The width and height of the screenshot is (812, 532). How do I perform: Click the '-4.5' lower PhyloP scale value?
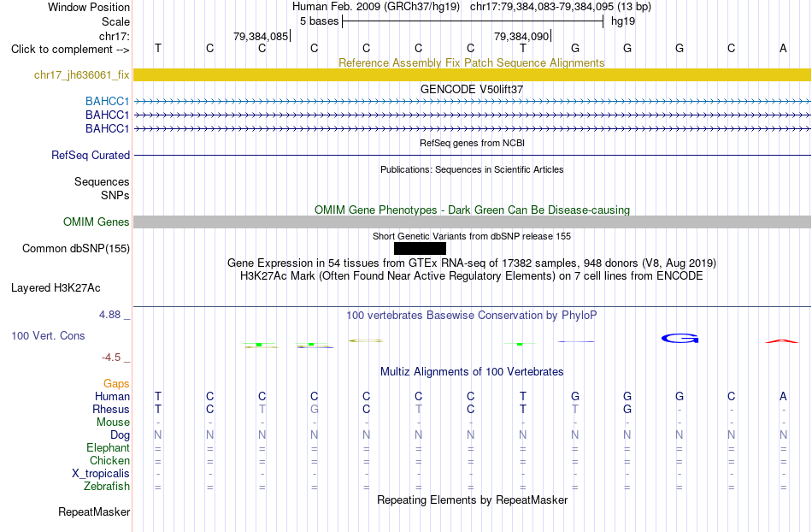pos(111,358)
